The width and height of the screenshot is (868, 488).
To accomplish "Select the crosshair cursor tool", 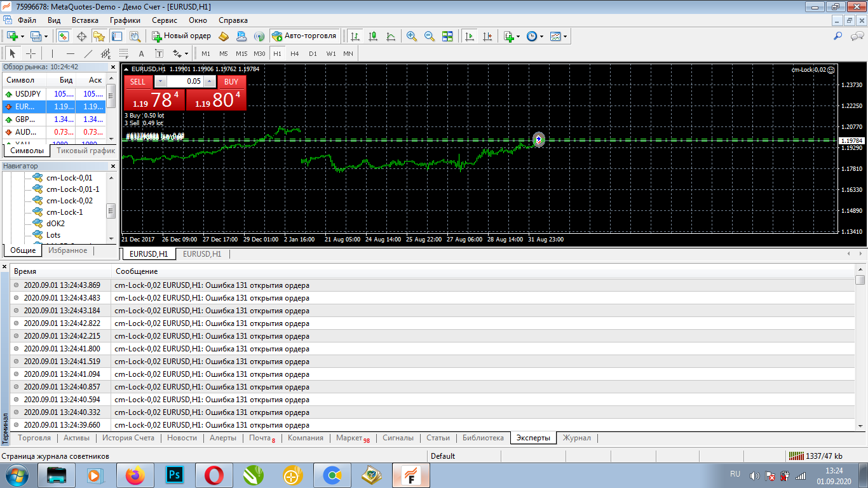I will click(x=31, y=53).
